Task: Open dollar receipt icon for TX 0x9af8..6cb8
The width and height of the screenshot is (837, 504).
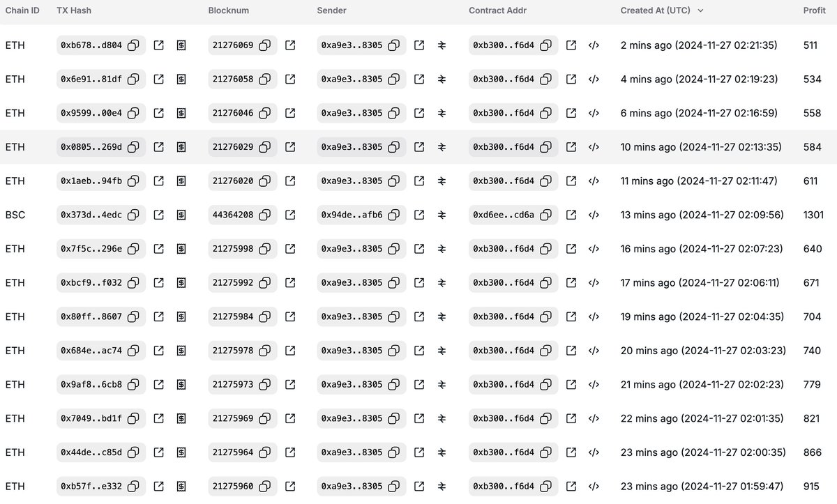Action: (181, 385)
